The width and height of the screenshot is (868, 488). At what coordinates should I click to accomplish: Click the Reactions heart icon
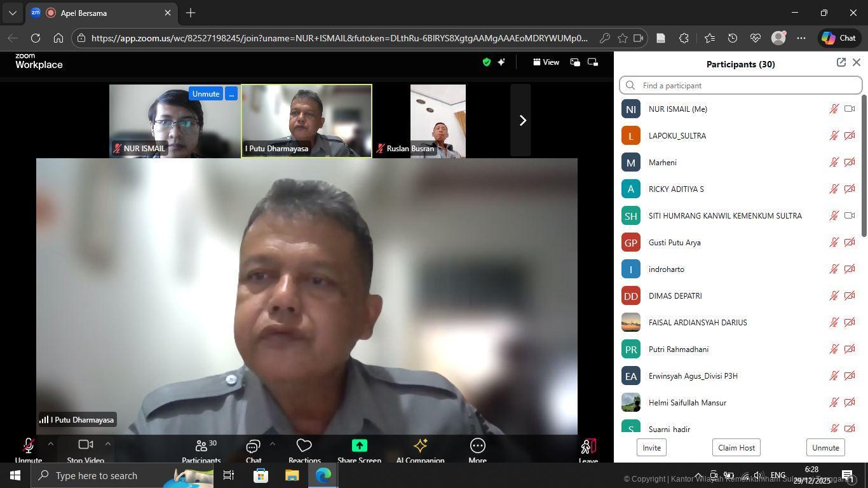click(x=304, y=446)
